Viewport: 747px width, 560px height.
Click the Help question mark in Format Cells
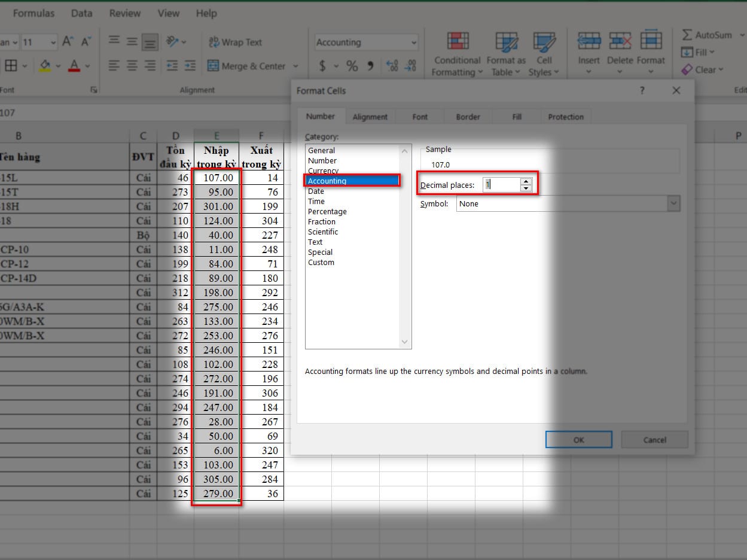click(x=642, y=90)
